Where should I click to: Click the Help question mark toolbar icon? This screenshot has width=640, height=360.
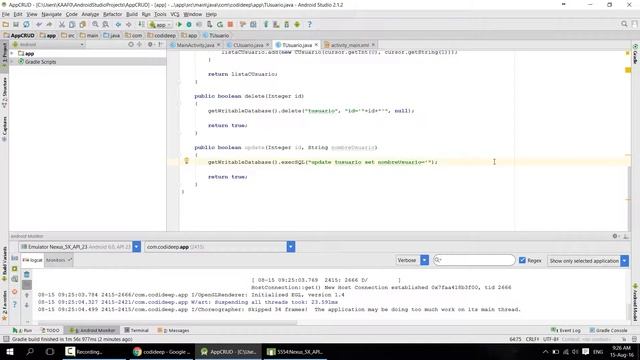[309, 24]
